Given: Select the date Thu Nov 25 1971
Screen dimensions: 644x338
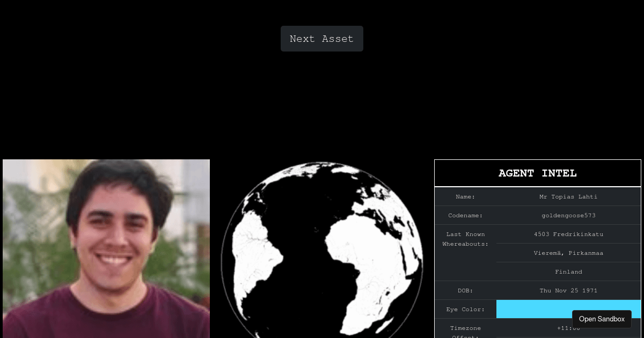Looking at the screenshot, I should pyautogui.click(x=568, y=291).
